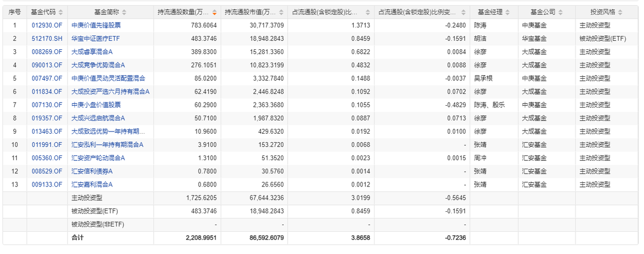
Task: Open fund code link 008269.OF
Action: tap(47, 52)
